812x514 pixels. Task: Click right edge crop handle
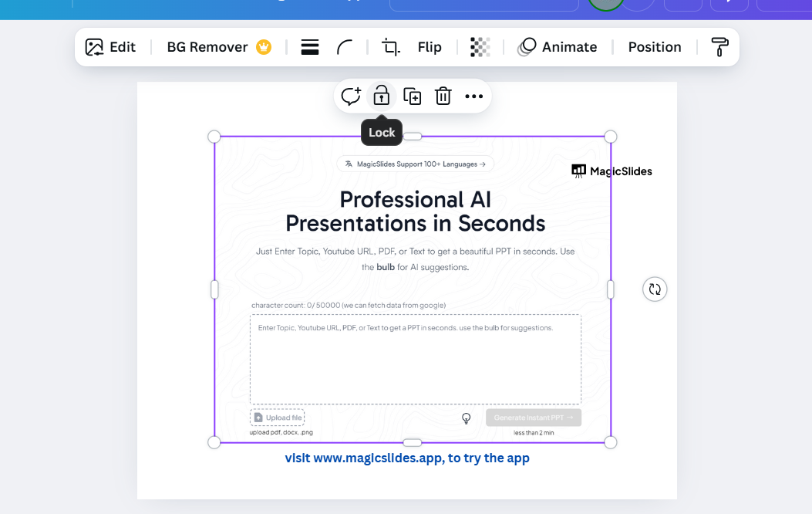611,289
